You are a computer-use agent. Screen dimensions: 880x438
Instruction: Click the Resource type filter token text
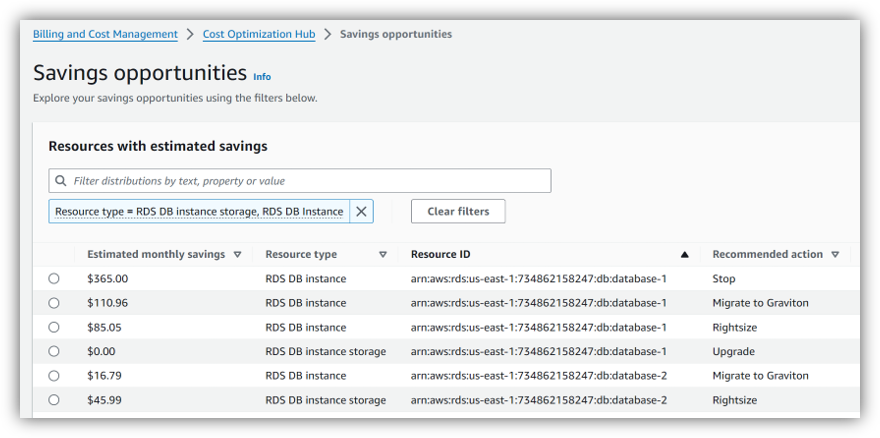pos(199,211)
